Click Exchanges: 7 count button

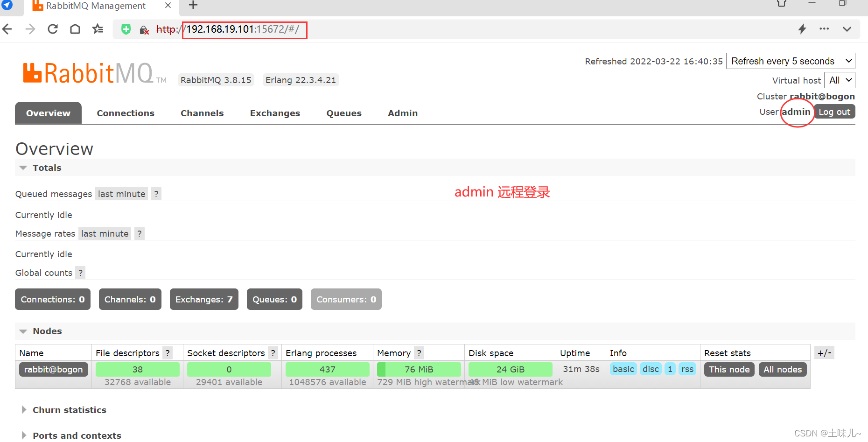(204, 299)
